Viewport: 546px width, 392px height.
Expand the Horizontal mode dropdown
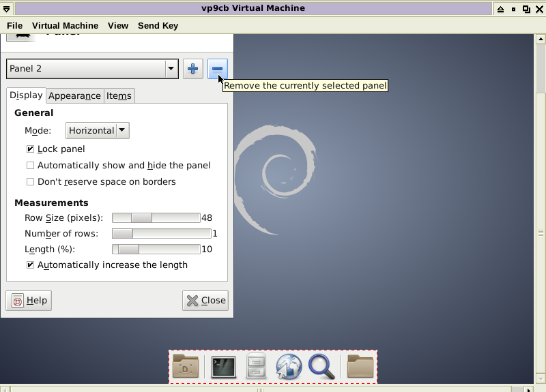pos(98,131)
